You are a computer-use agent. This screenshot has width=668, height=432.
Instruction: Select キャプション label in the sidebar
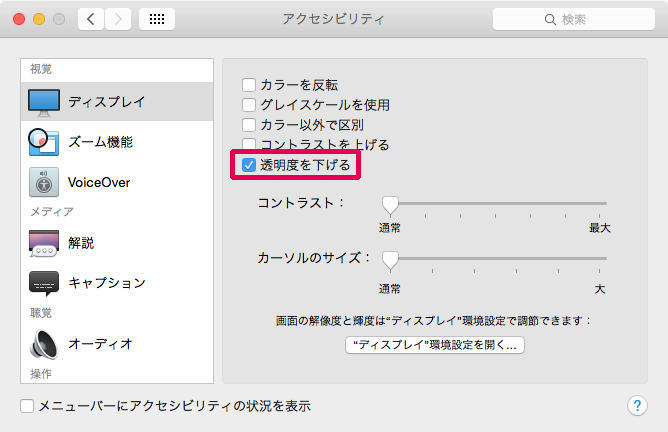pos(107,283)
